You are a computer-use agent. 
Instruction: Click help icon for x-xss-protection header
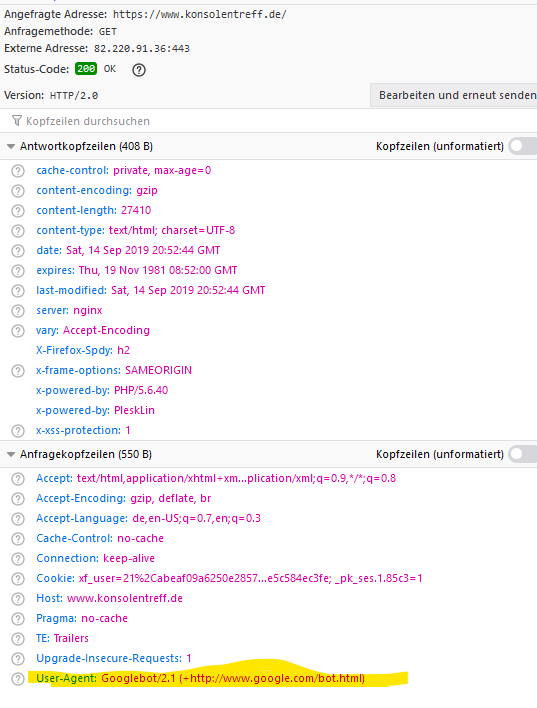tap(18, 431)
